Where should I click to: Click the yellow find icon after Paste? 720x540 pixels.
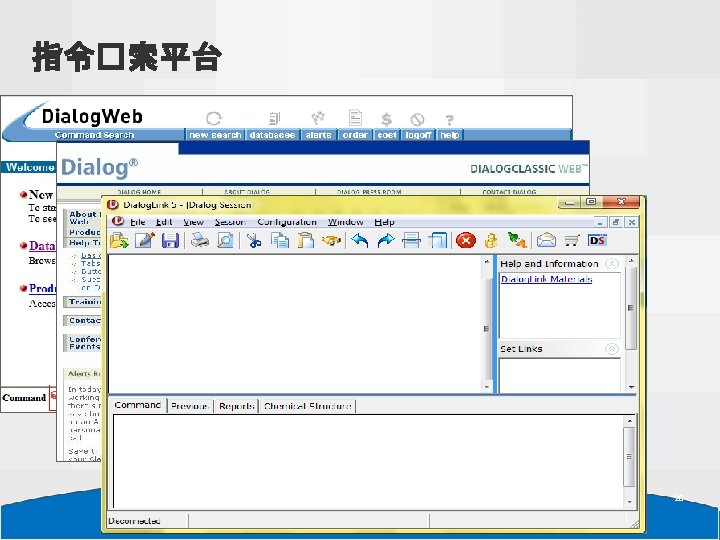pyautogui.click(x=331, y=241)
